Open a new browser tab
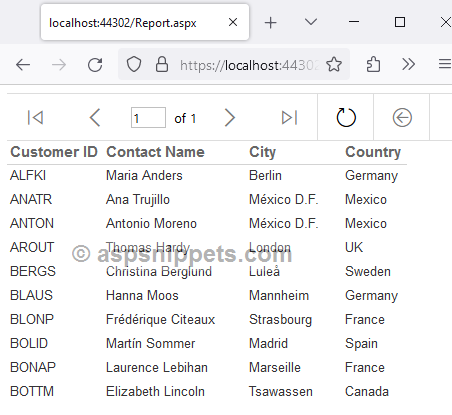Viewport: 452px width, 415px height. (270, 23)
